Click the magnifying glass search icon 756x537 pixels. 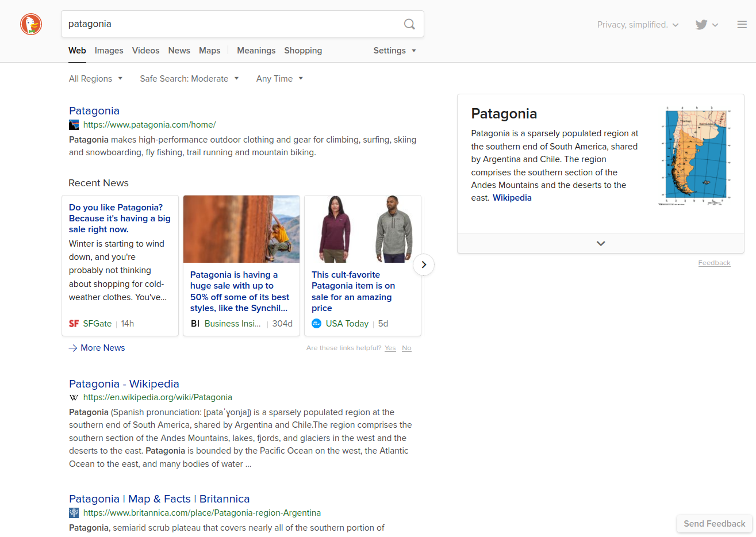[x=409, y=24]
